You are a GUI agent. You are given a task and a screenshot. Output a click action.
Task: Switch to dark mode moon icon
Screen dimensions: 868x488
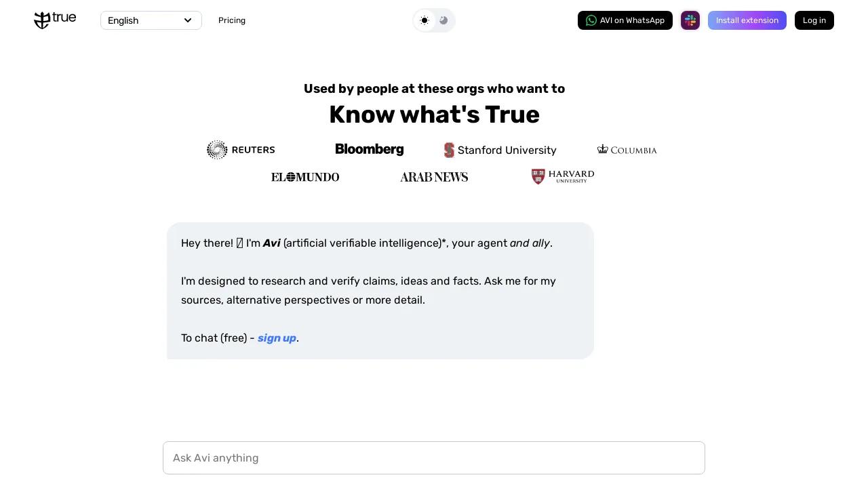tap(443, 20)
